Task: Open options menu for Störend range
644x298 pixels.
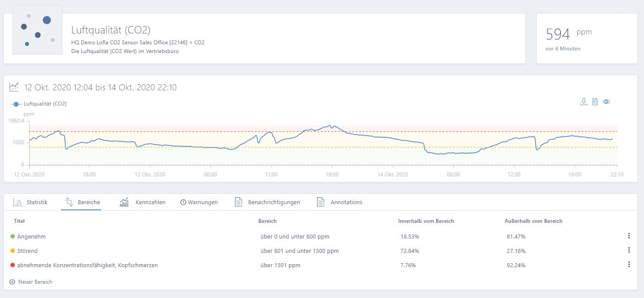Action: click(629, 250)
